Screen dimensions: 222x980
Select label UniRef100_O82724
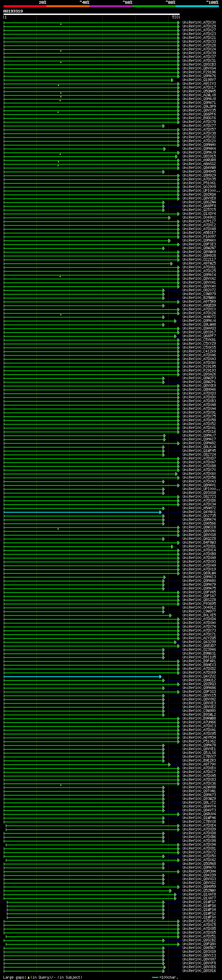pyautogui.click(x=199, y=455)
